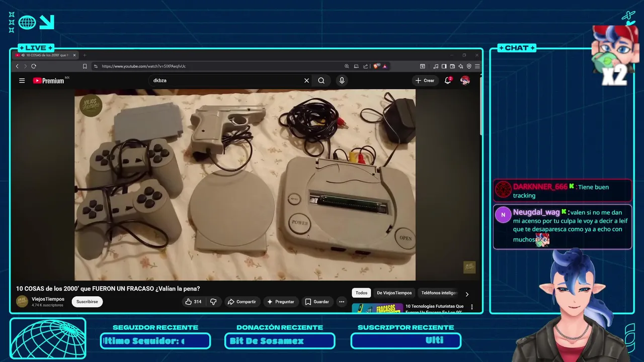Show more filter chips with the right chevron
Image resolution: width=644 pixels, height=362 pixels.
[467, 294]
